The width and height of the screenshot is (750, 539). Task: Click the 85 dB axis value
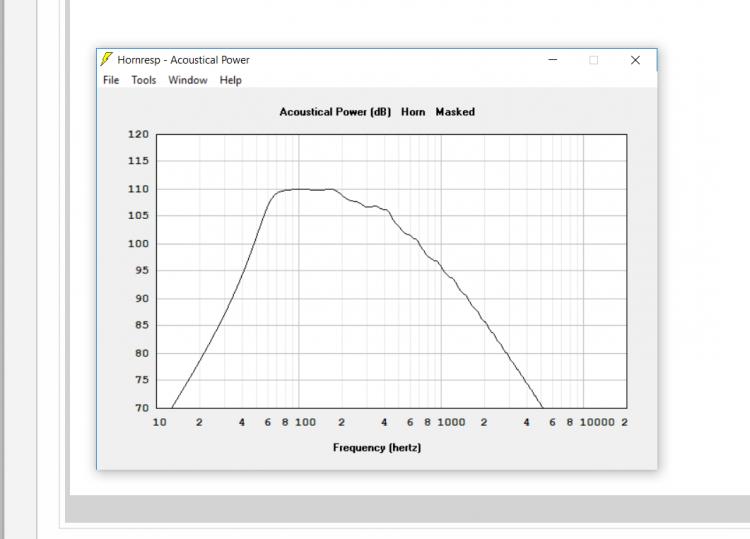142,325
